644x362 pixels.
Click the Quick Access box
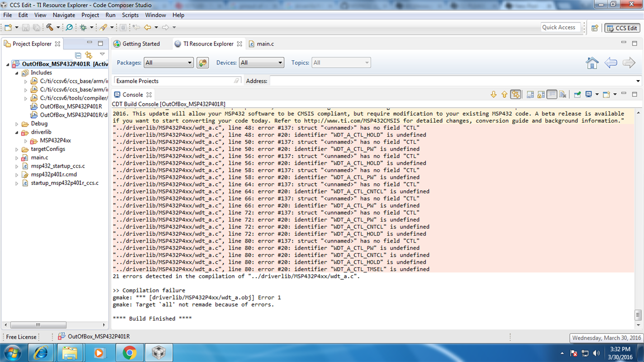560,27
